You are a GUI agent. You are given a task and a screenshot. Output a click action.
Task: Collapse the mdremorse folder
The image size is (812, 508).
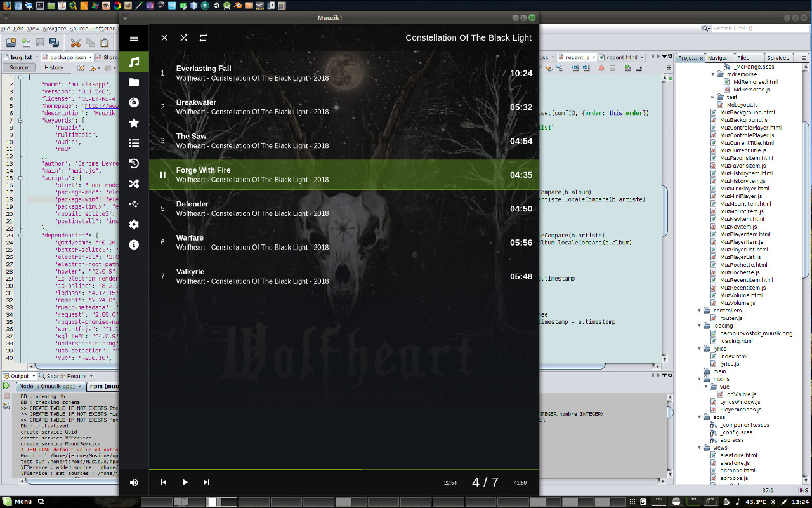(713, 74)
